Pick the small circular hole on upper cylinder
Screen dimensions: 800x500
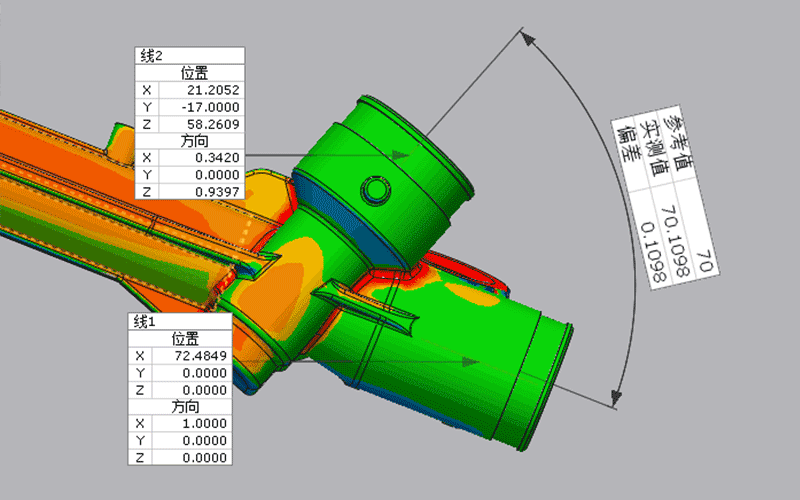376,189
